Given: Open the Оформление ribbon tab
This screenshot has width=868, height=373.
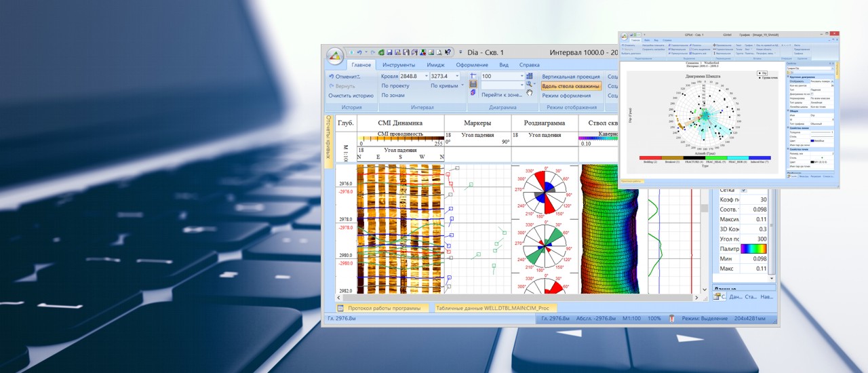Looking at the screenshot, I should 471,65.
